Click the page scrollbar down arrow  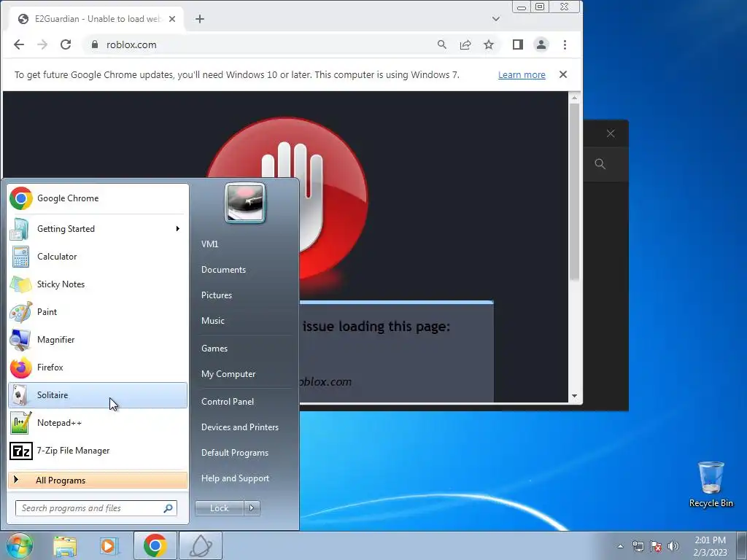click(575, 396)
